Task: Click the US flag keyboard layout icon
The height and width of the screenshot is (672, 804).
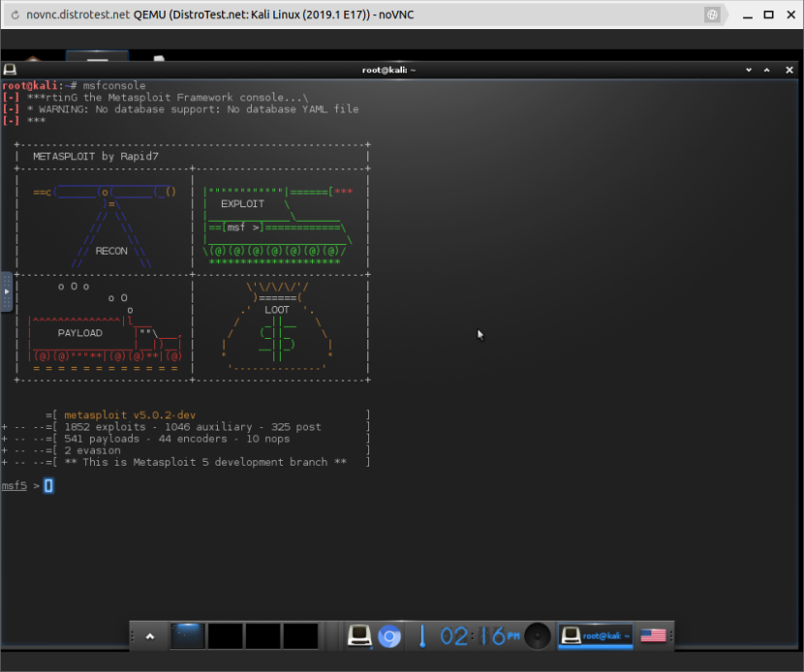Action: [x=654, y=636]
